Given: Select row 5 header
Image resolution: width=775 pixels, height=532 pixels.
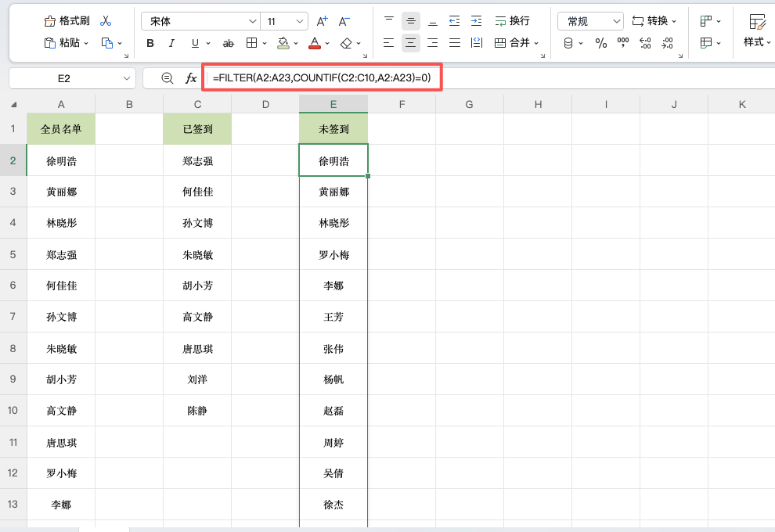Looking at the screenshot, I should click(13, 254).
